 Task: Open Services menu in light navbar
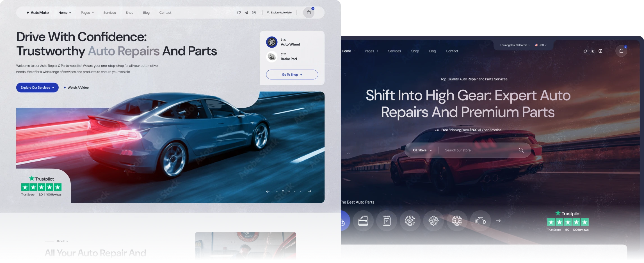(x=109, y=13)
